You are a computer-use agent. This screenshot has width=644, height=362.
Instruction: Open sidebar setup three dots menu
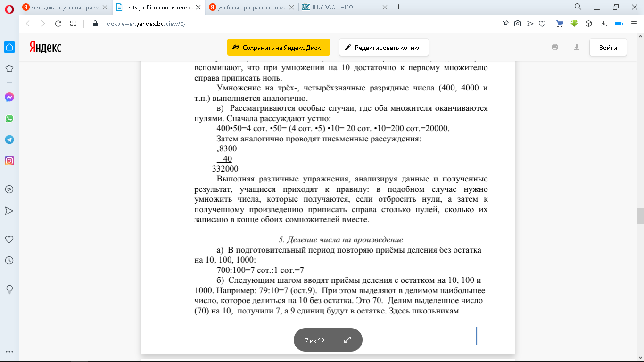click(9, 352)
